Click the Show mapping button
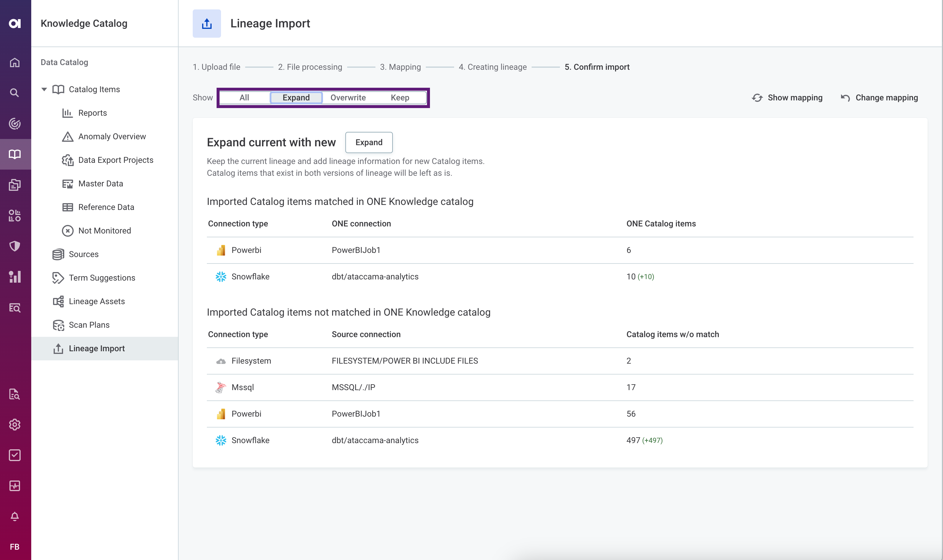 pos(788,97)
